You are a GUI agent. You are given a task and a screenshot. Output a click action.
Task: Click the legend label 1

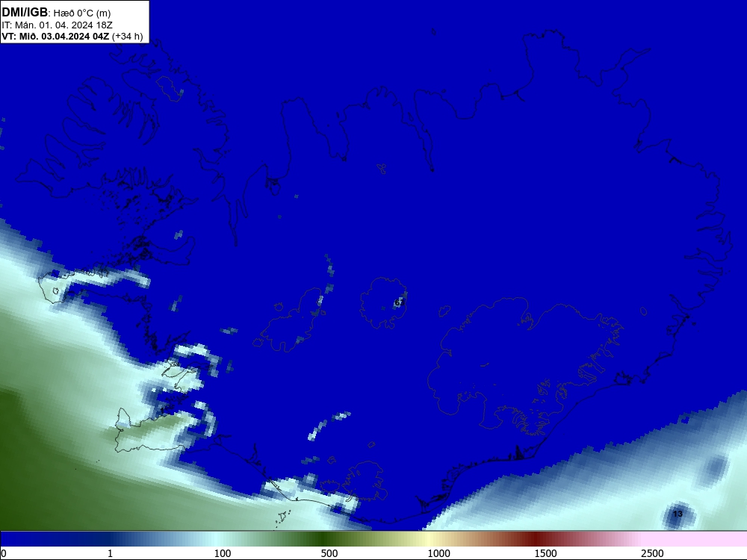[110, 553]
